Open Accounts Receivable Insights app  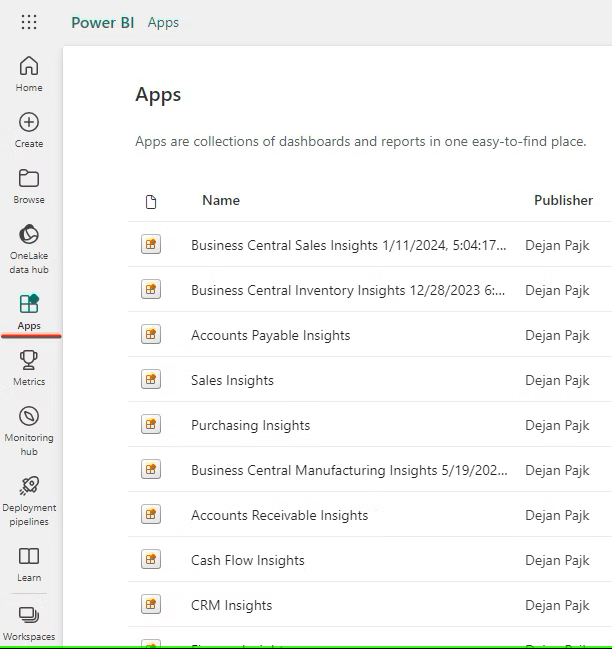pos(279,515)
